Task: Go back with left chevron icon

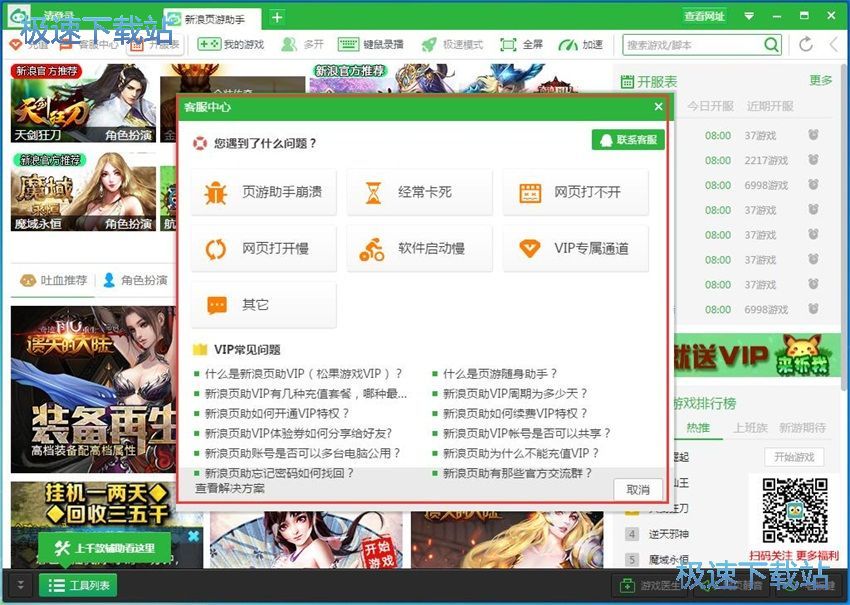Action: click(x=834, y=44)
